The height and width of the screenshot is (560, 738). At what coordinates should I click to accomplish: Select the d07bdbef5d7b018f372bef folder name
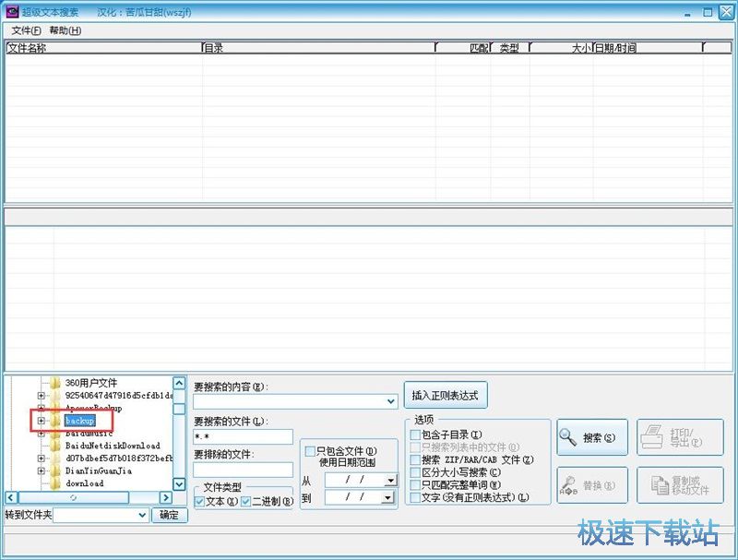coord(119,458)
